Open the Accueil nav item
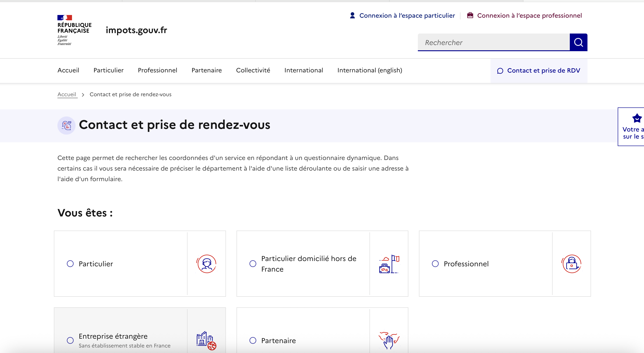Image resolution: width=644 pixels, height=353 pixels. [x=68, y=70]
